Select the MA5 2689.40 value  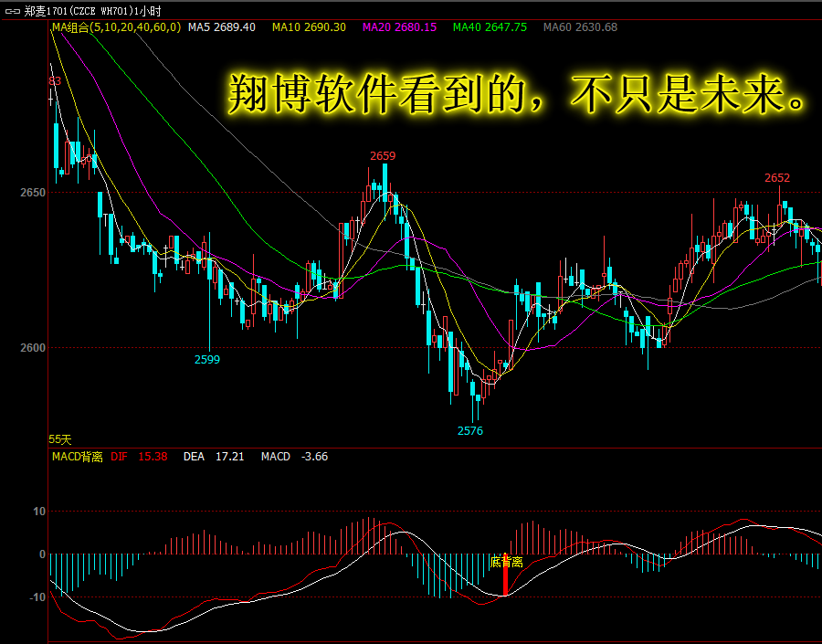(x=222, y=27)
